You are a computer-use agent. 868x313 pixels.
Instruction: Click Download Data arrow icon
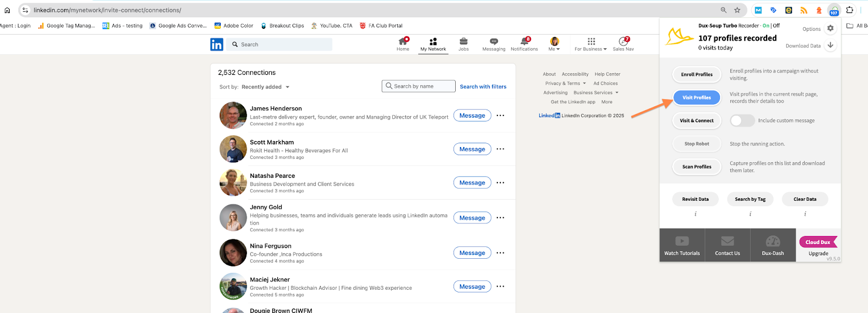coord(830,46)
